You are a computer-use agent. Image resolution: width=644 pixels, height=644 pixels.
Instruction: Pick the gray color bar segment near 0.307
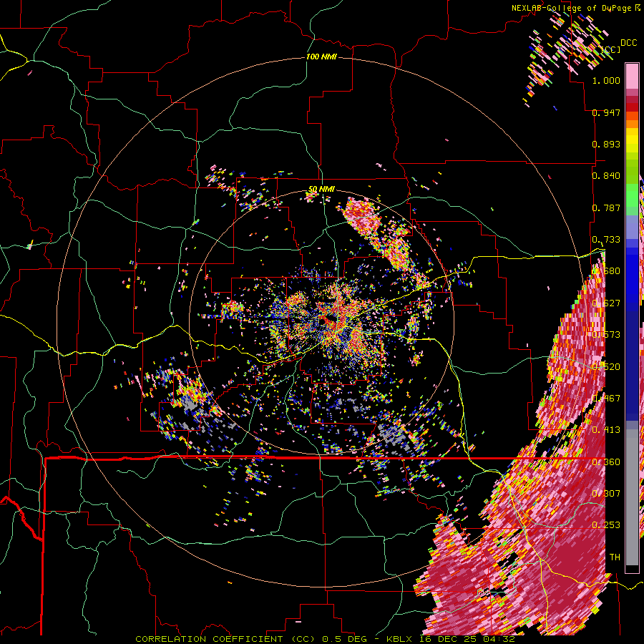pos(632,497)
